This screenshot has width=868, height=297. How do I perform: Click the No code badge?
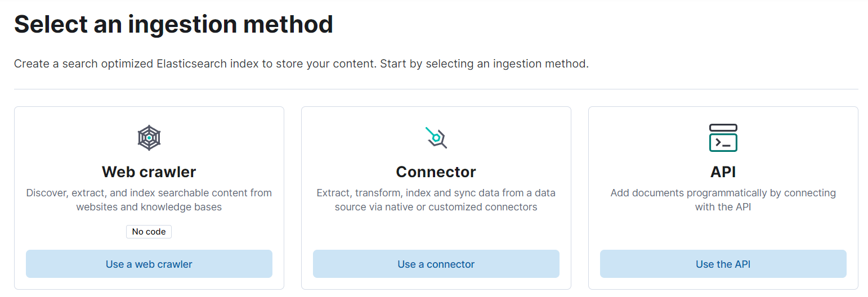pyautogui.click(x=149, y=232)
